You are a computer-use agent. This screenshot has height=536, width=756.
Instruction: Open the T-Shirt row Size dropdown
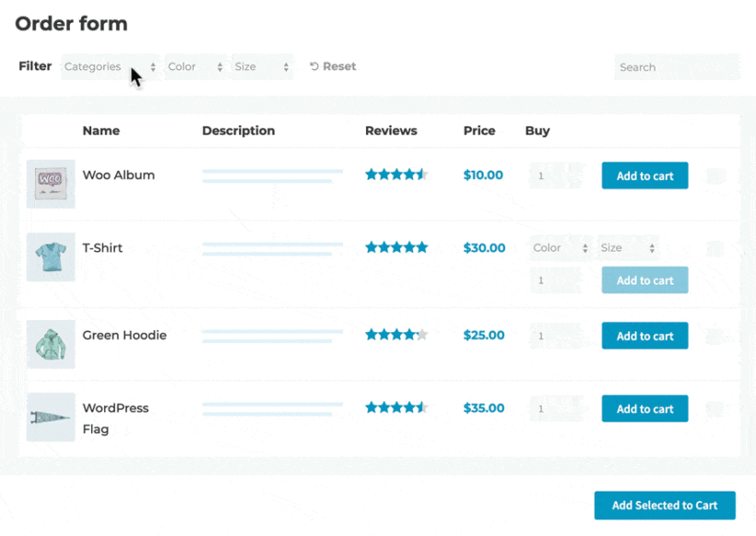[x=628, y=247]
